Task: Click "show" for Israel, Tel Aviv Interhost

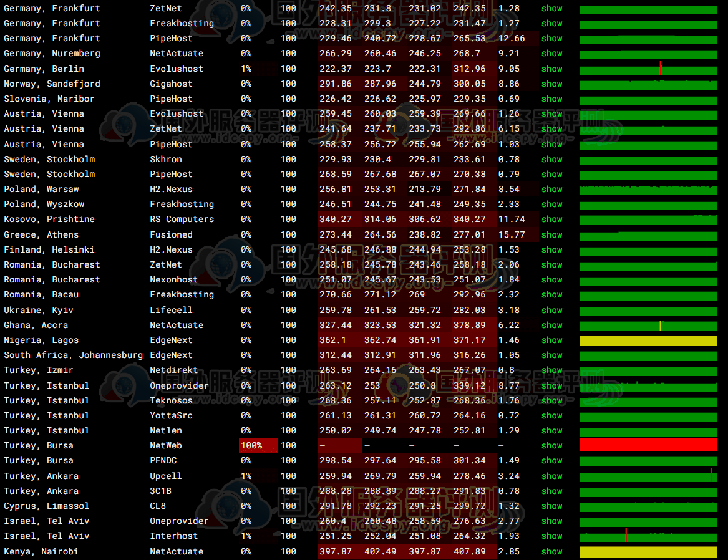Action: click(x=551, y=536)
